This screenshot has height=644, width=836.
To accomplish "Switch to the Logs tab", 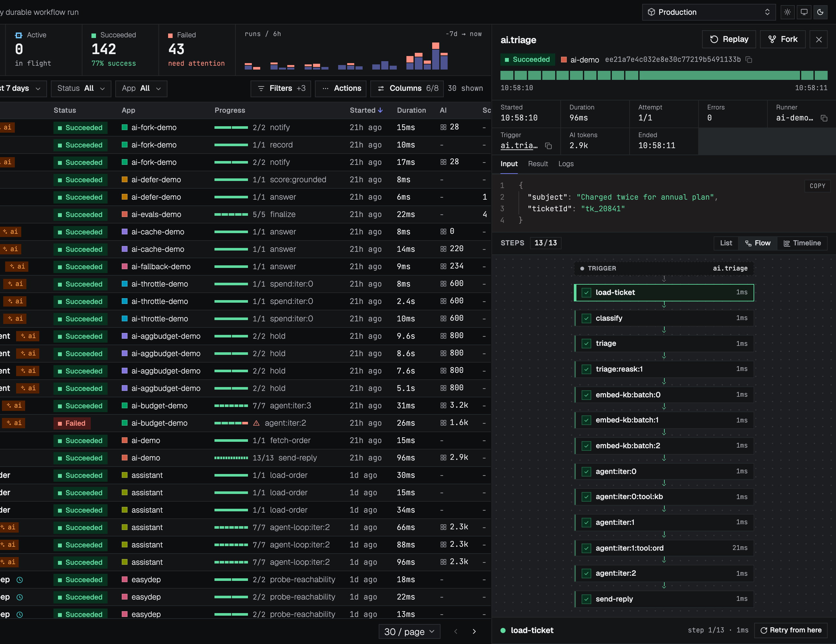I will 566,164.
